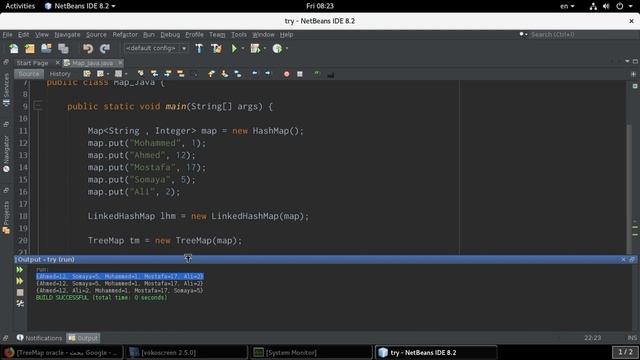
Task: Switch to Source view
Action: (29, 74)
